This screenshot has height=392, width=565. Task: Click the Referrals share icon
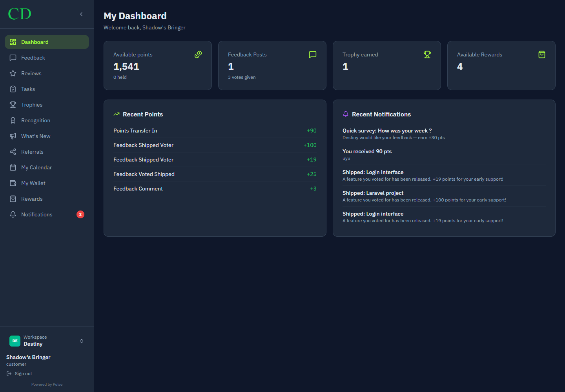13,152
